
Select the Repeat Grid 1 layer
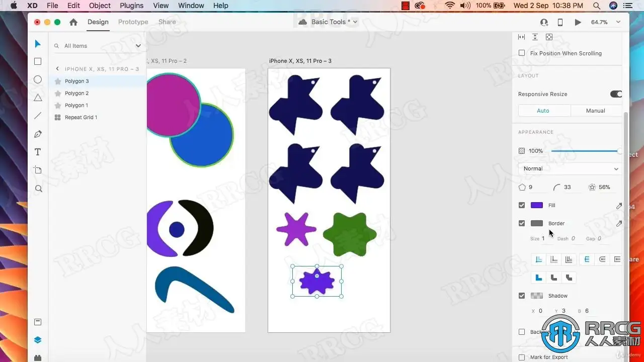coord(97,117)
